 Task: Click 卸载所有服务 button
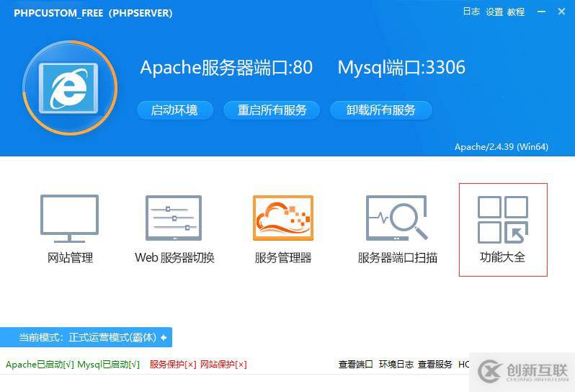tap(381, 110)
